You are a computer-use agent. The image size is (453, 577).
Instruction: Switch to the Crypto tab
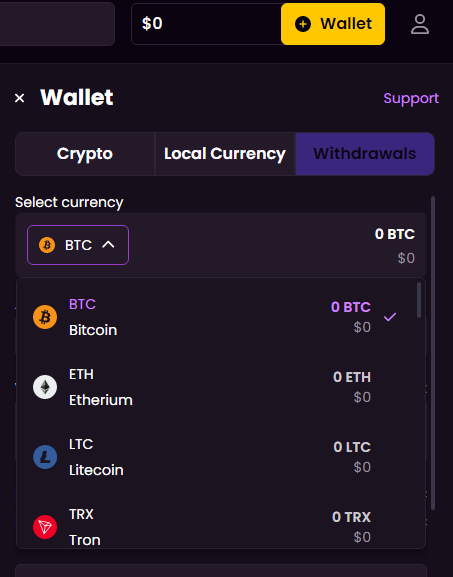tap(85, 154)
